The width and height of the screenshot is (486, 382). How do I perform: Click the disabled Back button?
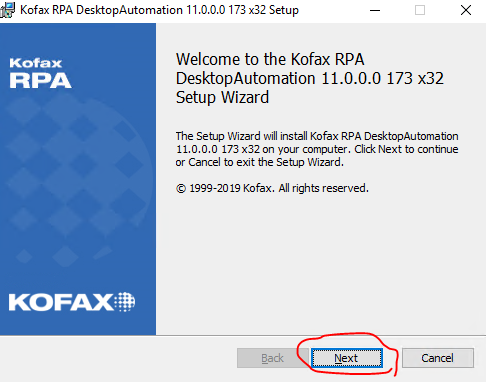pos(272,358)
